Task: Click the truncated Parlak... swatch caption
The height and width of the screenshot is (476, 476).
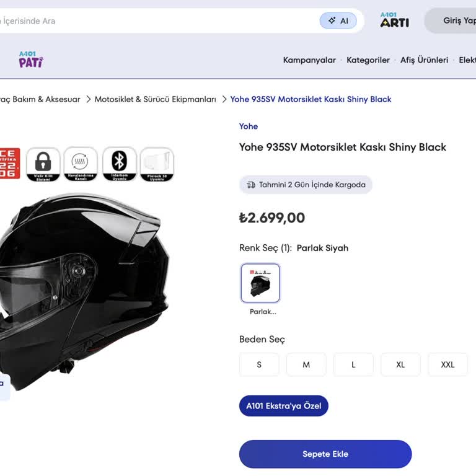Action: (263, 312)
